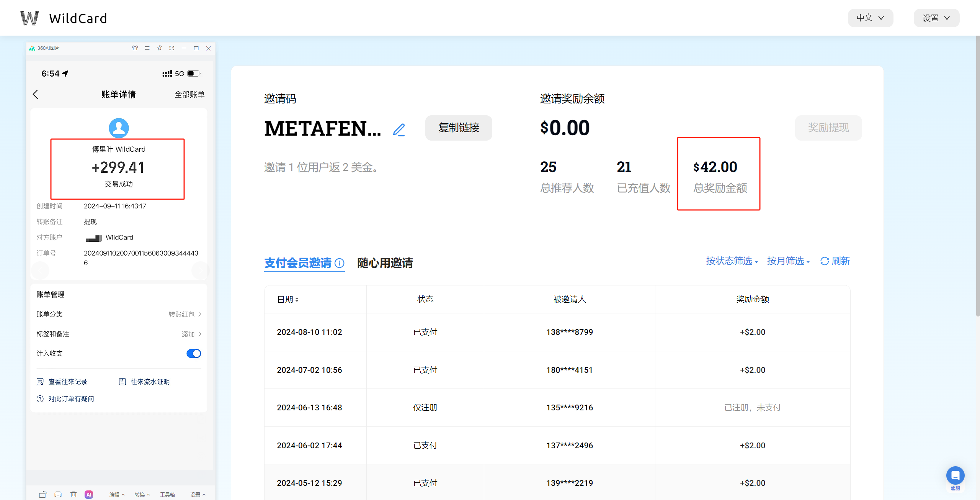980x500 pixels.
Task: Click the print icon in 360AI图片 toolbar
Action: [58, 494]
